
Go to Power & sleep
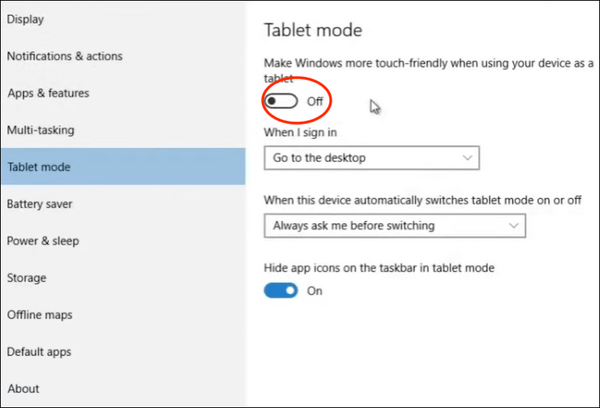point(43,241)
